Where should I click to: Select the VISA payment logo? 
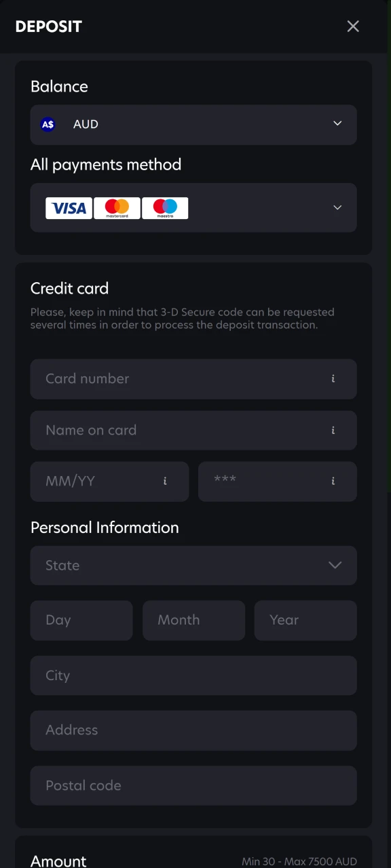point(68,208)
